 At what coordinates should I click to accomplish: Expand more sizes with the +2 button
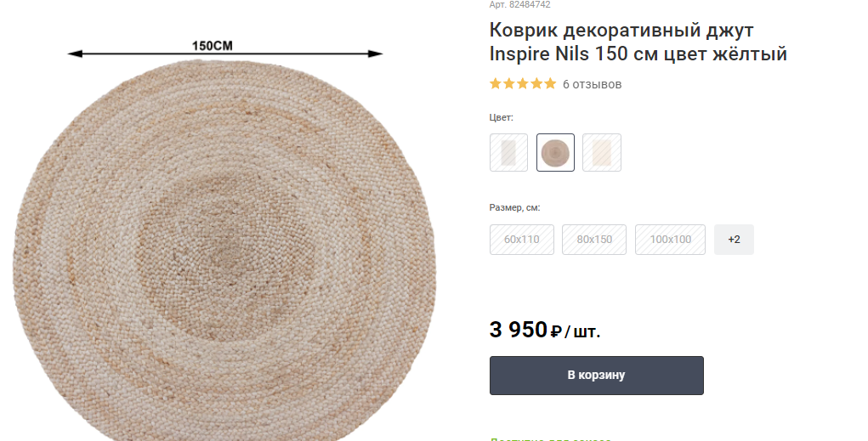(x=734, y=240)
